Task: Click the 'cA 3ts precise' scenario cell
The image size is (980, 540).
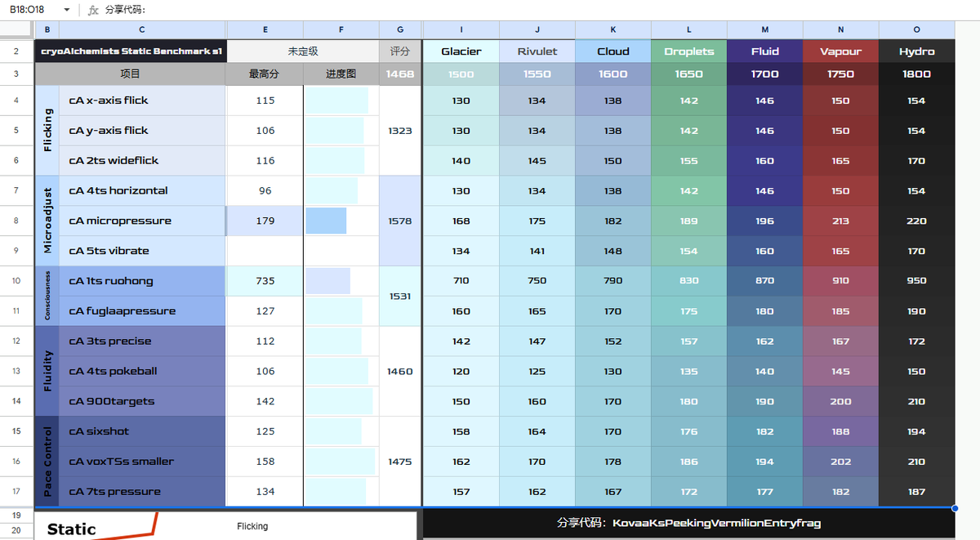Action: pyautogui.click(x=142, y=341)
